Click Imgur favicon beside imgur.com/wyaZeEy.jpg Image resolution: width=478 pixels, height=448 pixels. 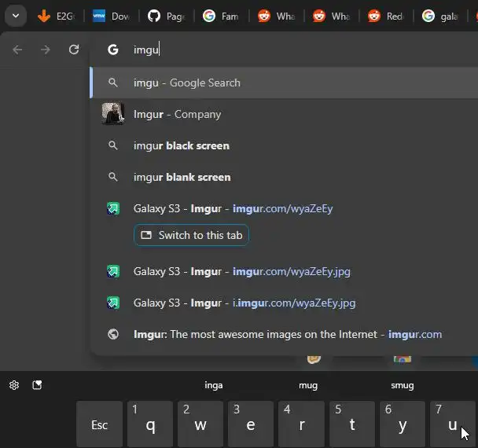113,271
